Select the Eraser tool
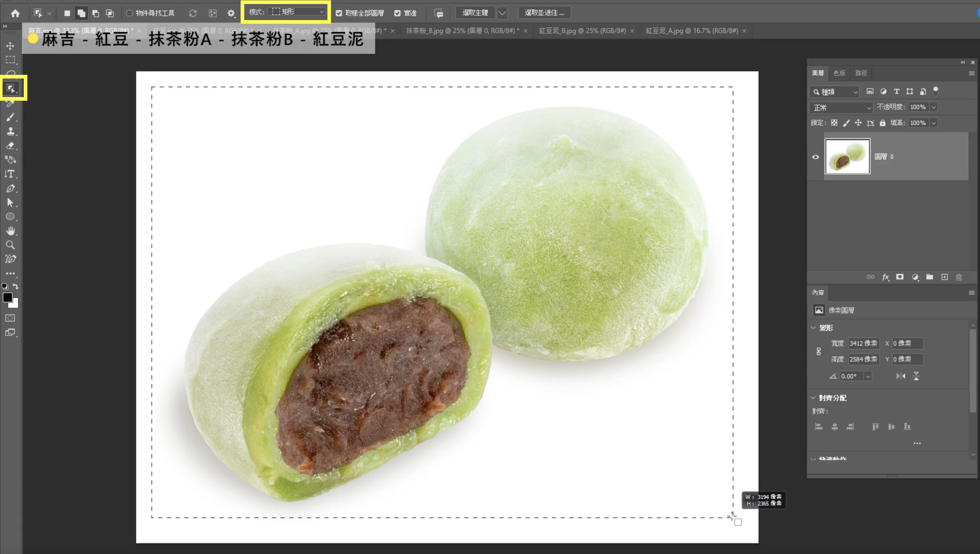 (10, 146)
